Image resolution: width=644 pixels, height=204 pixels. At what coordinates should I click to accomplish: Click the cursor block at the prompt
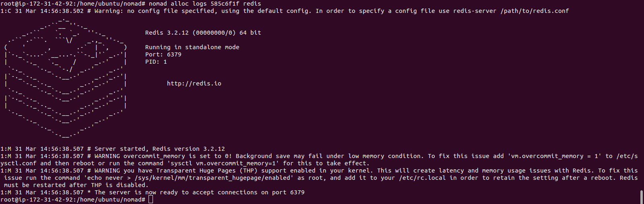(x=151, y=200)
